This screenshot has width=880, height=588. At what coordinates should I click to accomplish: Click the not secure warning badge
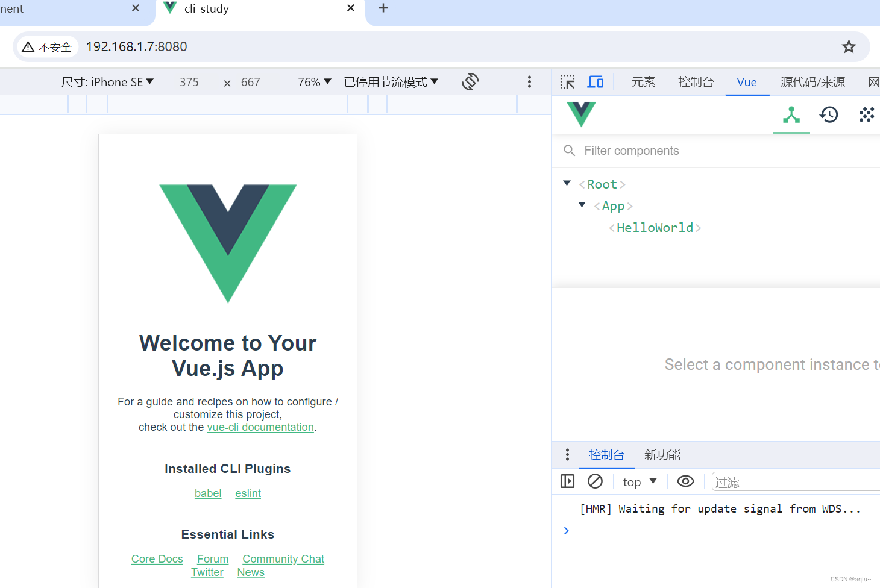(x=47, y=47)
